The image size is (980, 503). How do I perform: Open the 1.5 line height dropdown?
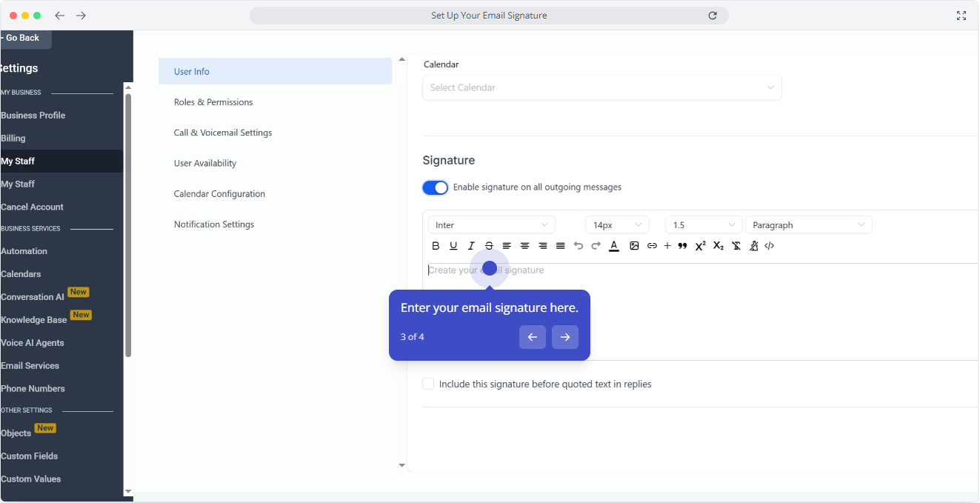pos(704,225)
